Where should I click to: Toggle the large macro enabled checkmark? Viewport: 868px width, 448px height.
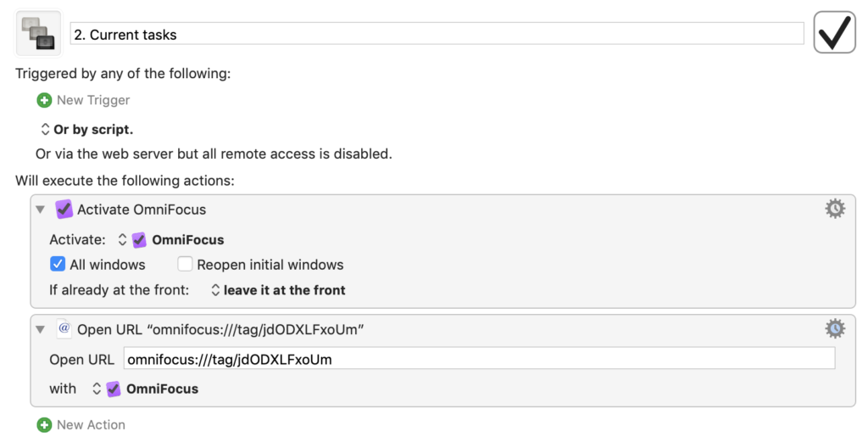[834, 33]
